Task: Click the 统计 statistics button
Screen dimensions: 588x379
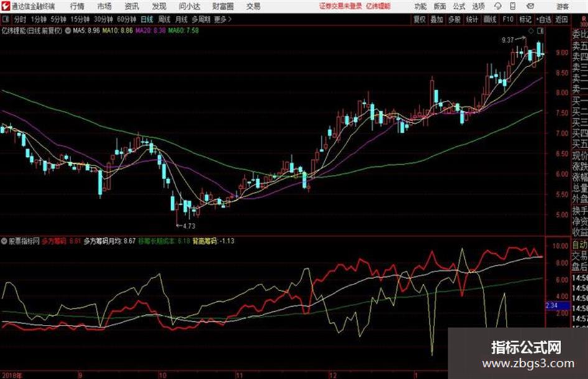Action: (472, 19)
